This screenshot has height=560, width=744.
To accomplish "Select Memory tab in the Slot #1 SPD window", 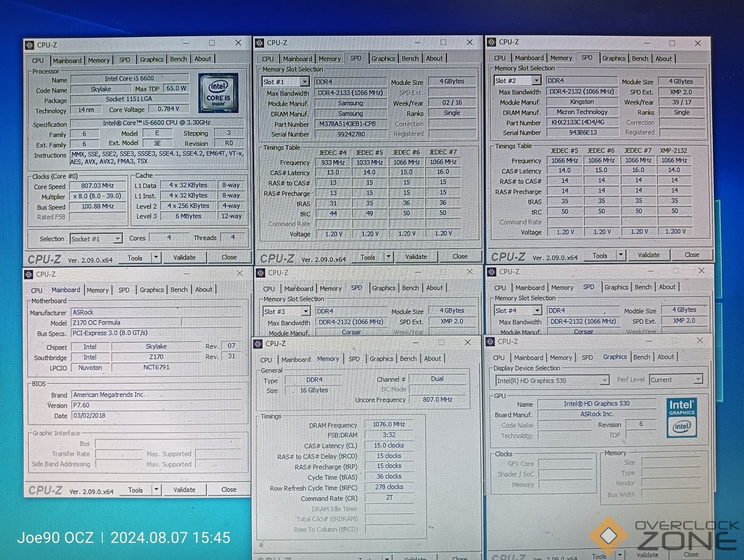I will 330,59.
